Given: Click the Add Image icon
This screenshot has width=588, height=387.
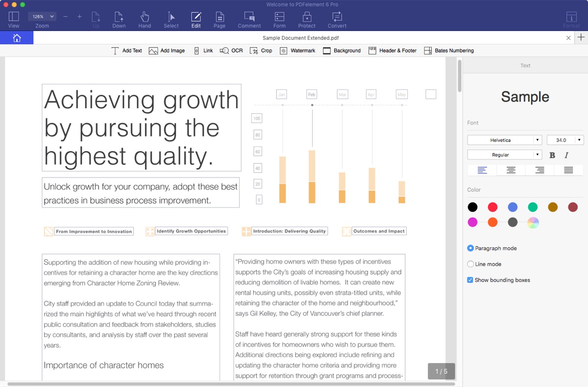Looking at the screenshot, I should pyautogui.click(x=153, y=51).
